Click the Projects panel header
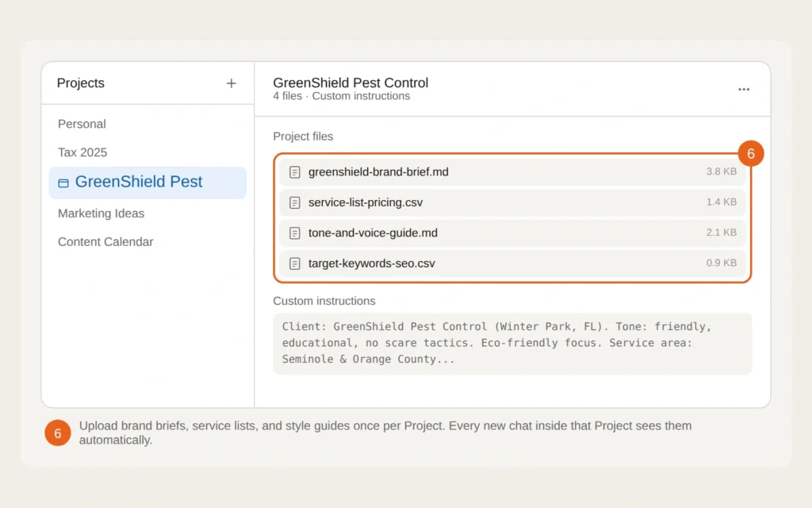812x508 pixels. coord(80,83)
